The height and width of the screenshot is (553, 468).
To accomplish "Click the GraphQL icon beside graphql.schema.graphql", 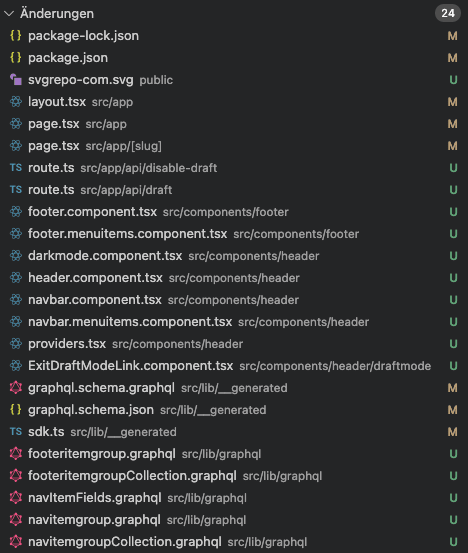I will [x=16, y=388].
